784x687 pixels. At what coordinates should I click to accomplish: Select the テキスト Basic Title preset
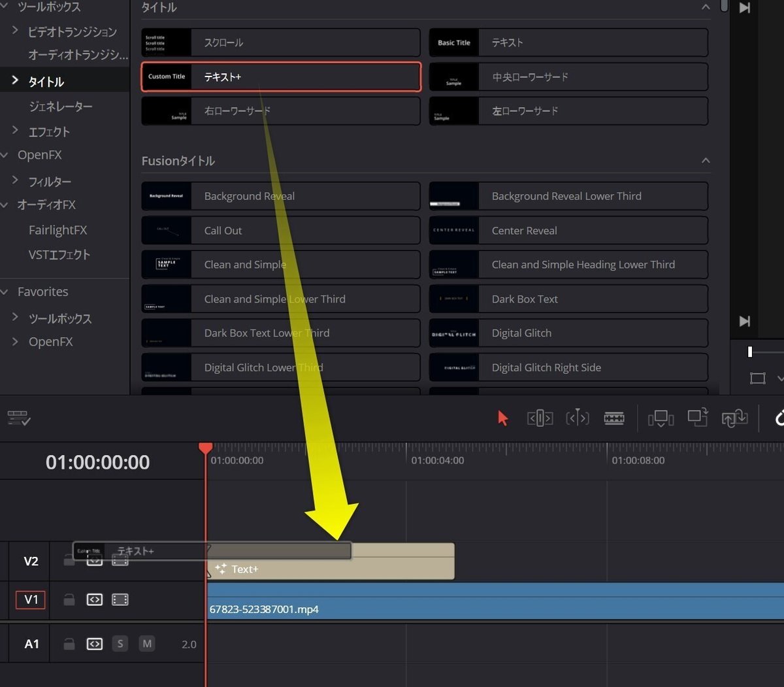coord(568,42)
